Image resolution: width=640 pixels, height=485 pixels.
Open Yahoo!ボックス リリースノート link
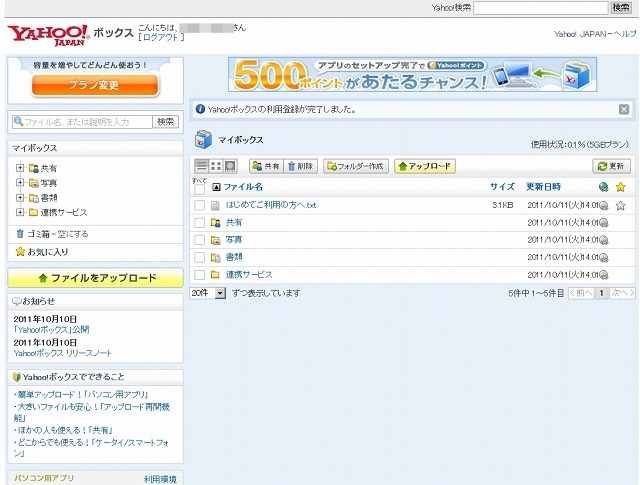point(62,353)
